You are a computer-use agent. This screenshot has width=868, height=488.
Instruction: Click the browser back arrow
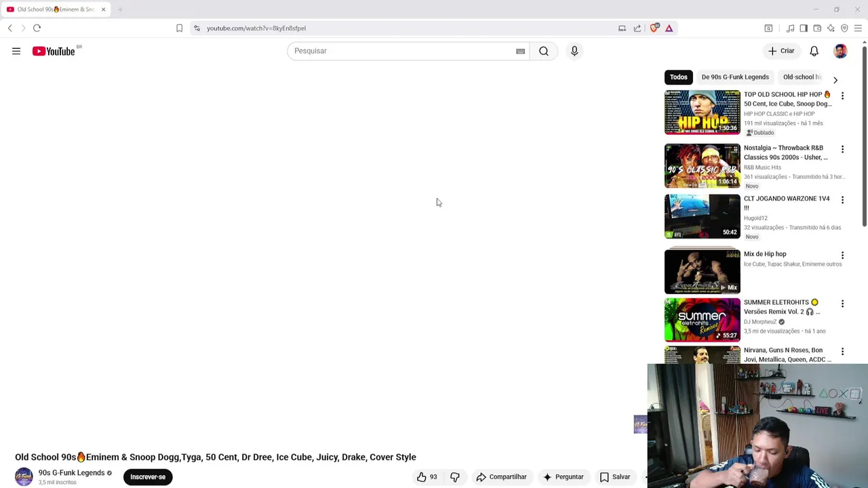(10, 28)
